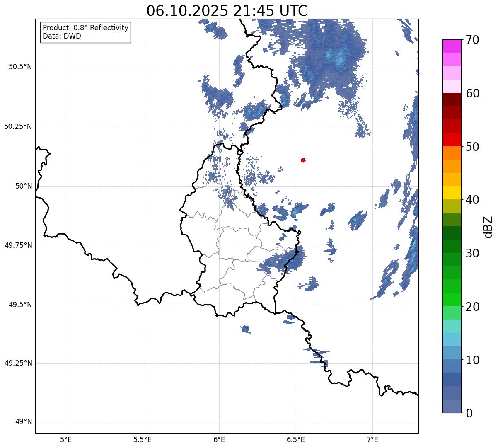Click the 50°N latitude label
The height and width of the screenshot is (448, 498).
pyautogui.click(x=24, y=186)
